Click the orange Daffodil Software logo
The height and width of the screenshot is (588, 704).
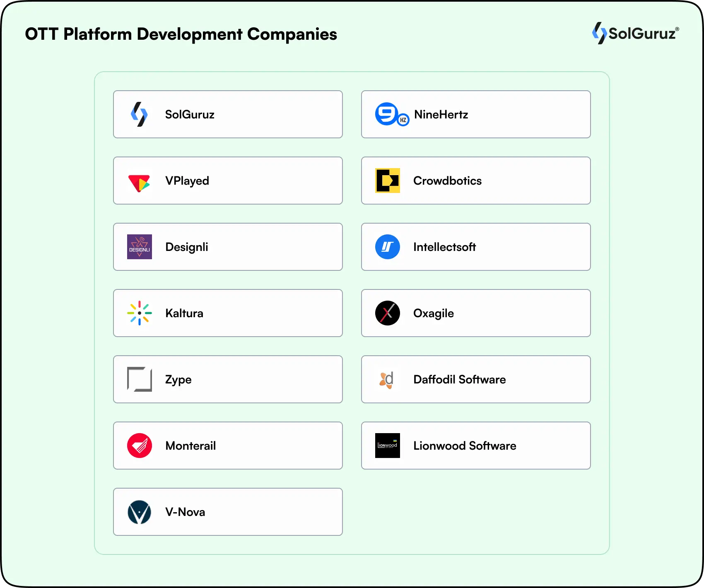[387, 379]
